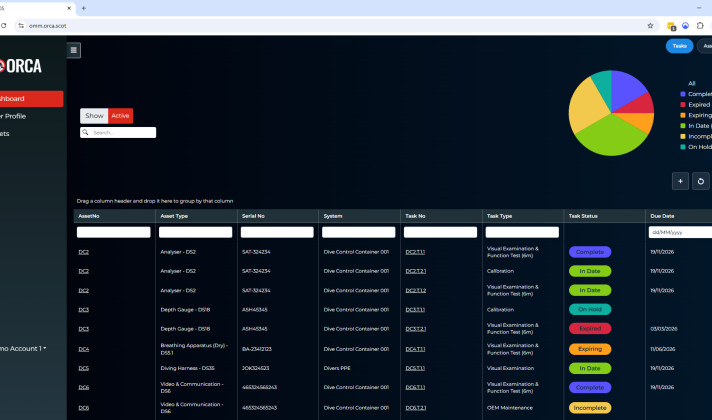712x420 pixels.
Task: Focus the Task Type column filter box
Action: (x=522, y=232)
